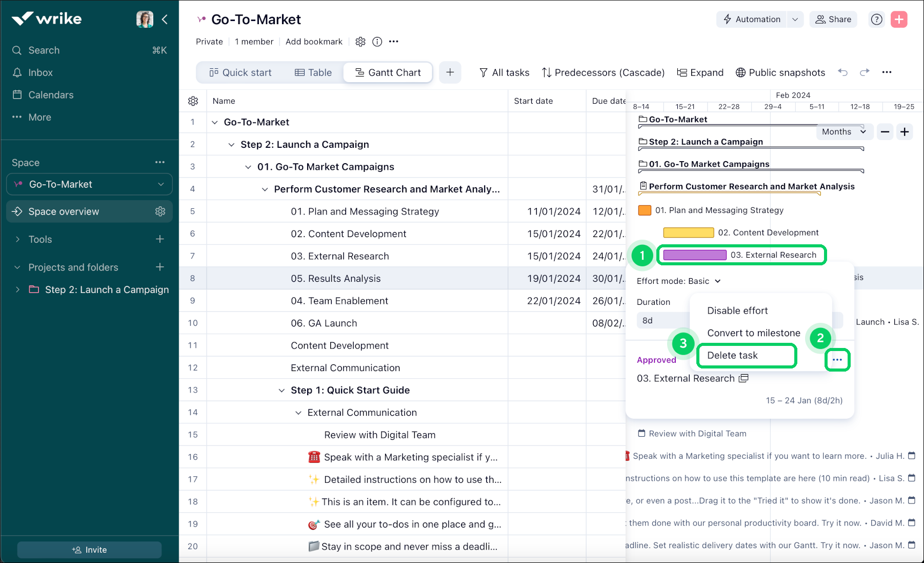Zoom out the Gantt timeline with minus
The width and height of the screenshot is (924, 563).
pos(885,132)
